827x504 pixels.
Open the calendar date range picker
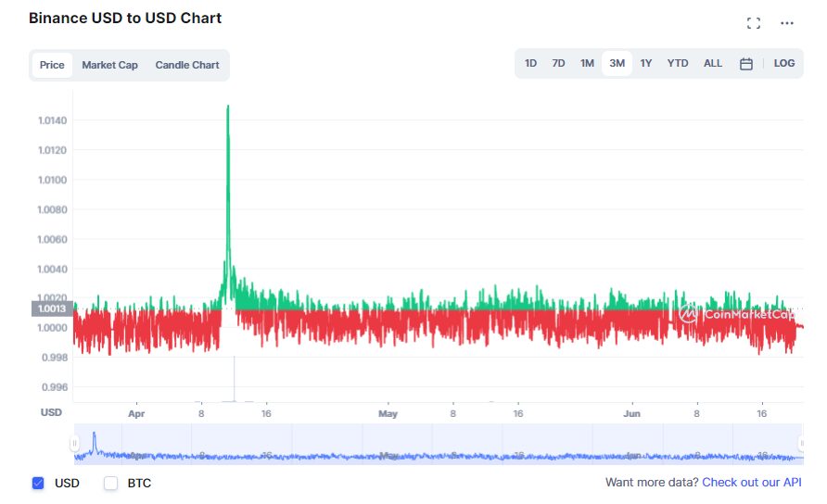745,64
